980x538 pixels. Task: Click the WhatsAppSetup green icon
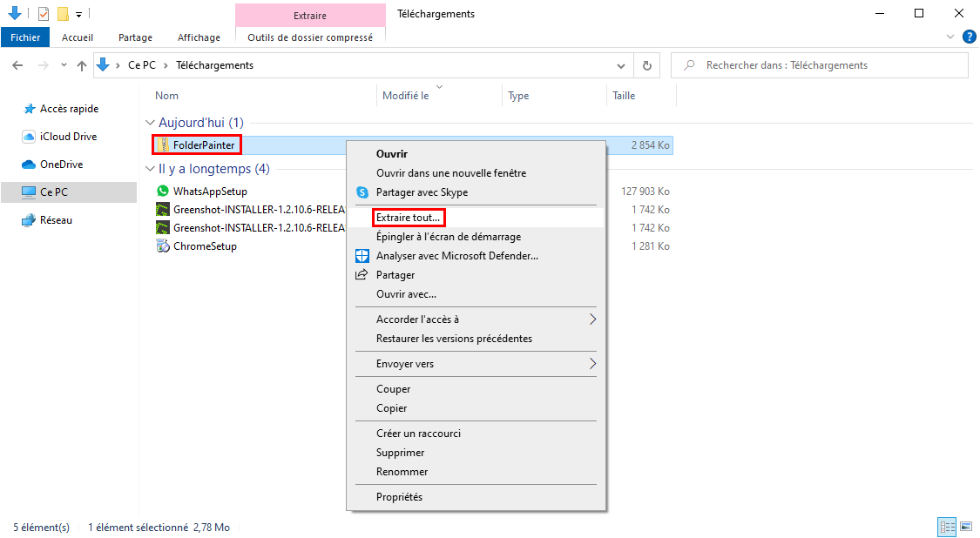(163, 191)
